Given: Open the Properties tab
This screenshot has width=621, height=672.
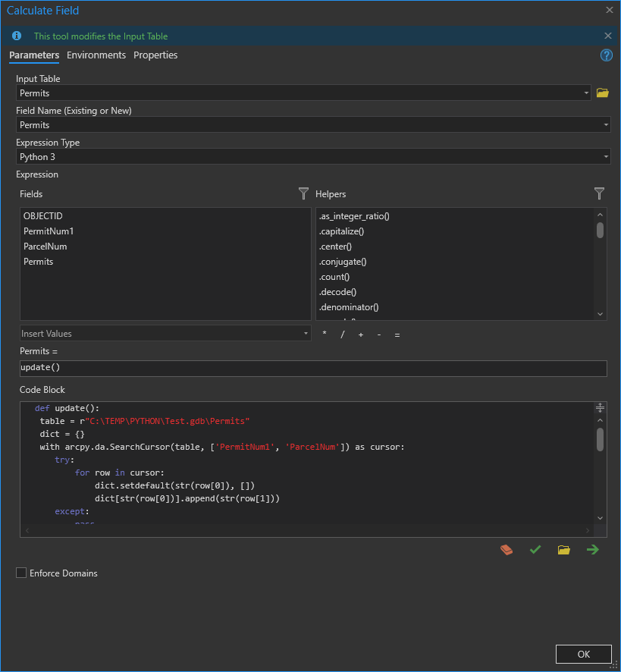Looking at the screenshot, I should tap(155, 55).
